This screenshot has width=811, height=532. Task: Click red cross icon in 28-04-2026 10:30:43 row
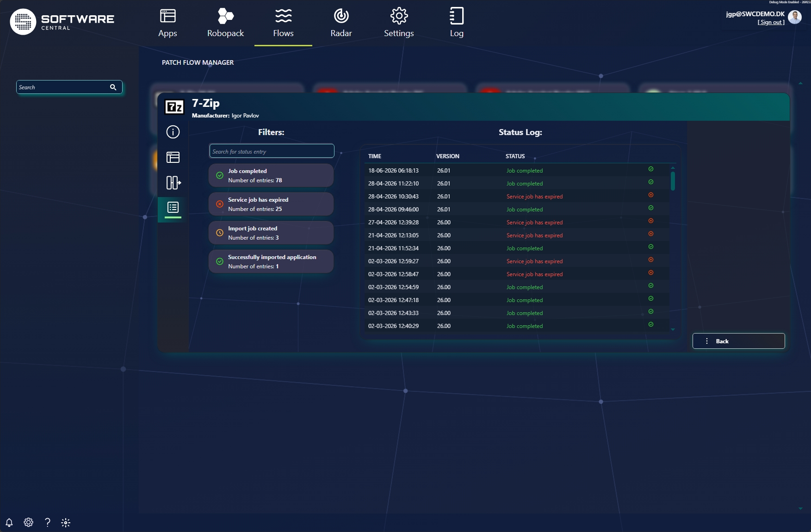pyautogui.click(x=651, y=195)
